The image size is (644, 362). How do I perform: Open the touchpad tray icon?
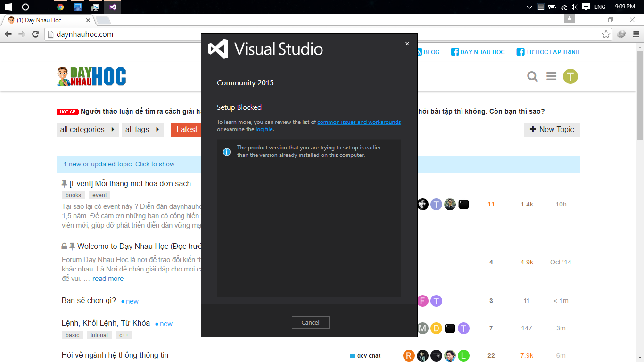click(541, 7)
